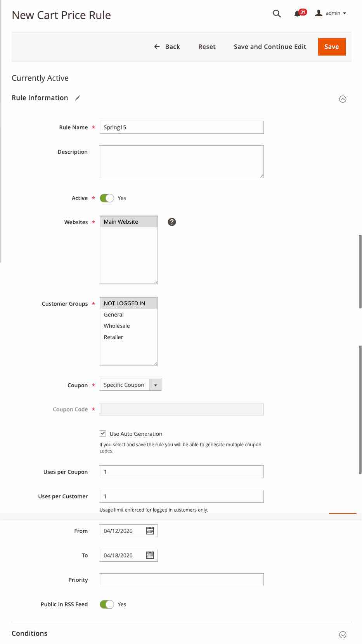Click the Websites help icon
The width and height of the screenshot is (362, 644).
click(x=171, y=222)
